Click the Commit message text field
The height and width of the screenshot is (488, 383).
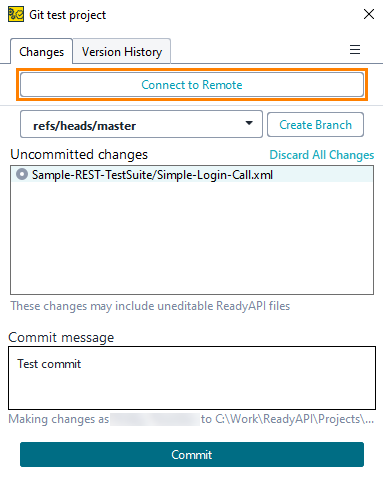[192, 378]
